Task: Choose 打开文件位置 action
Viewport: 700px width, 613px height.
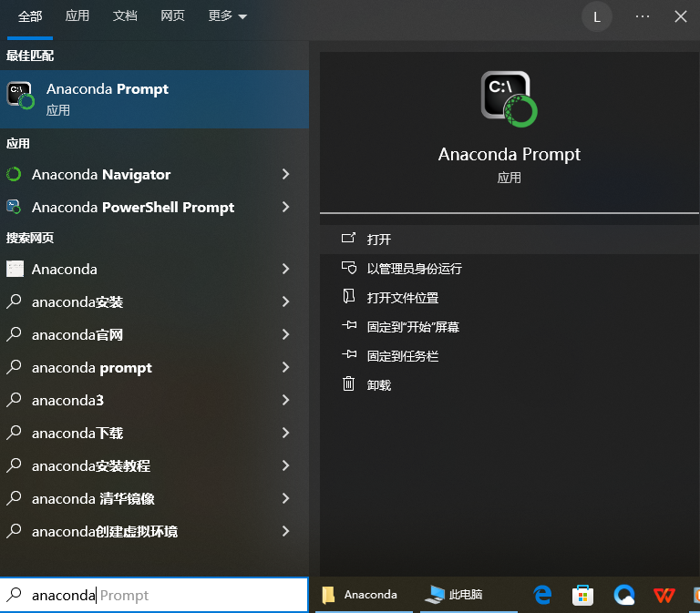Action: click(510, 298)
